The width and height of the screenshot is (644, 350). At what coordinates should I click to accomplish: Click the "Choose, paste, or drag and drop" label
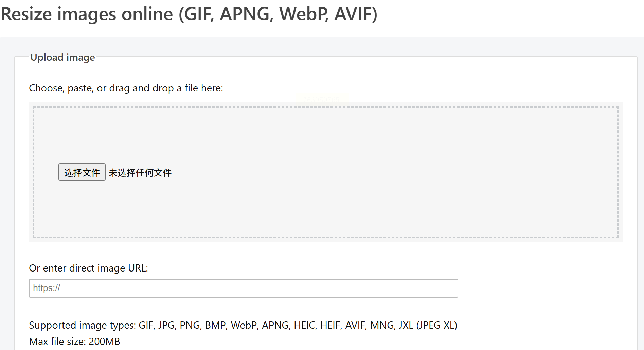tap(126, 88)
